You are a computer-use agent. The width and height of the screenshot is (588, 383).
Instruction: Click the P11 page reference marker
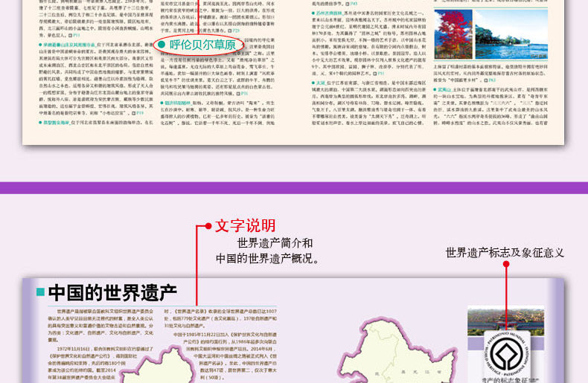click(x=74, y=35)
